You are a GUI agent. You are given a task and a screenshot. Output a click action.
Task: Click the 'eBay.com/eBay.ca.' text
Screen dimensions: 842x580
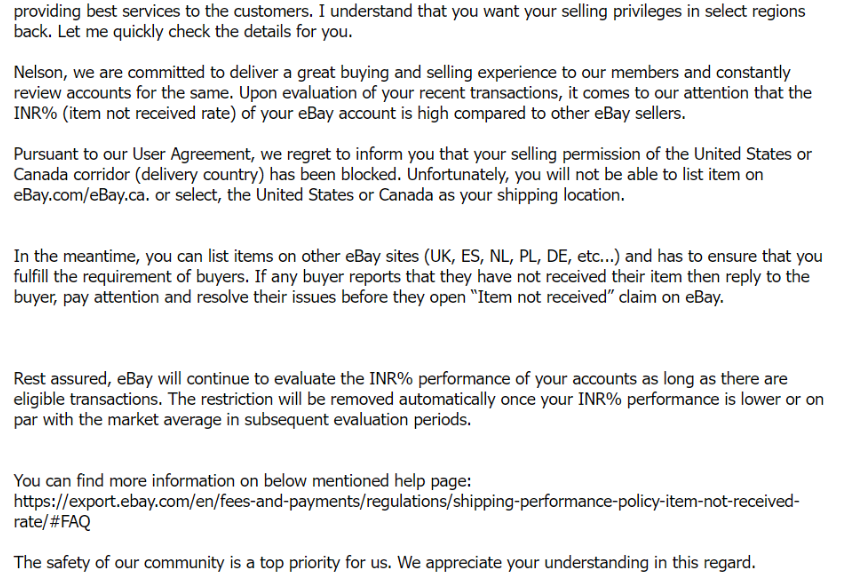click(x=80, y=195)
